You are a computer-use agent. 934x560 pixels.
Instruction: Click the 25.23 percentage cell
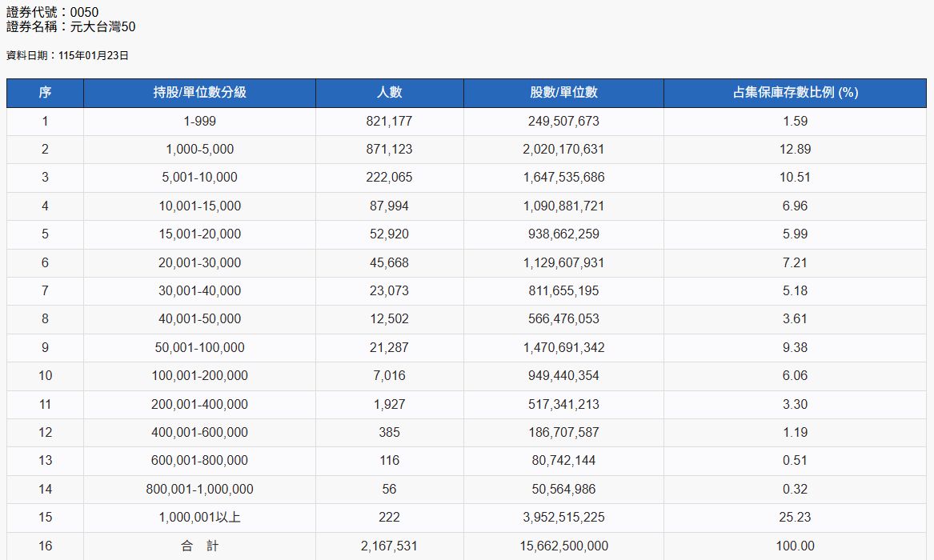(795, 518)
